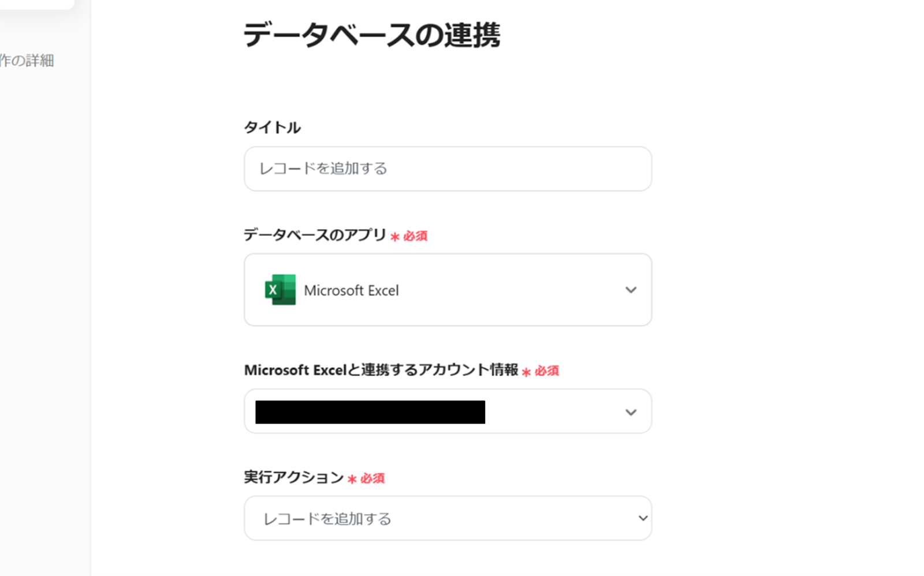Click the レコードを追加する text in the title field

pyautogui.click(x=323, y=169)
